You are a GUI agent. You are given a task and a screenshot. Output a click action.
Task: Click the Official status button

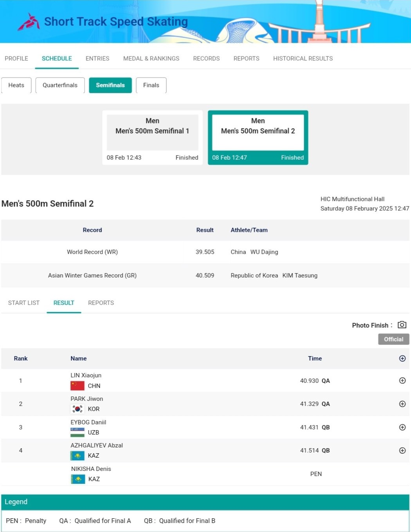(x=393, y=339)
